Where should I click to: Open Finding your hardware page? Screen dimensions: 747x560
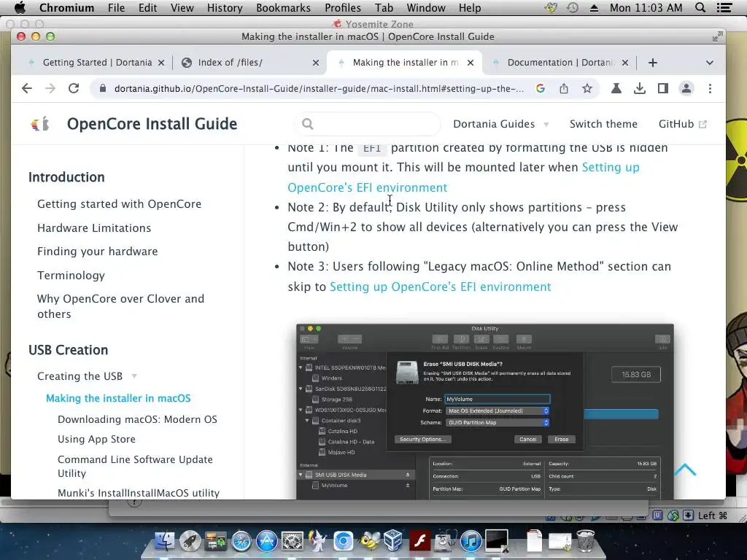(x=97, y=252)
